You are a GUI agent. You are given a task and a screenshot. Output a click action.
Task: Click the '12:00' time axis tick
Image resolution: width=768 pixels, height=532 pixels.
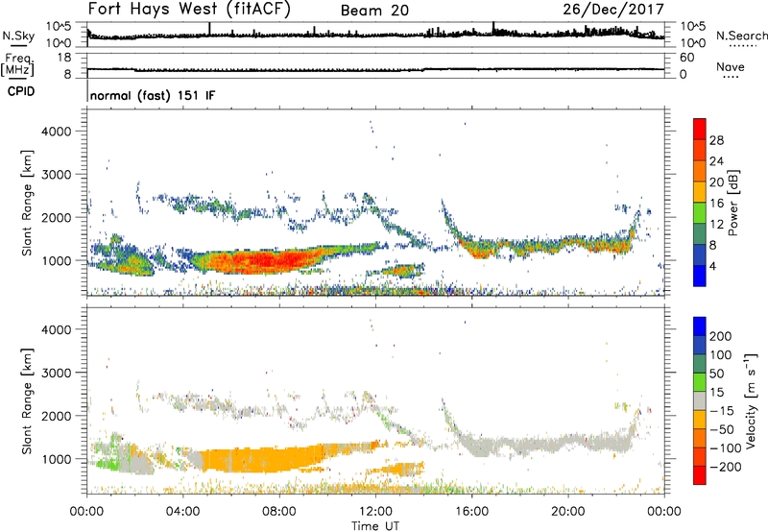[x=375, y=512]
